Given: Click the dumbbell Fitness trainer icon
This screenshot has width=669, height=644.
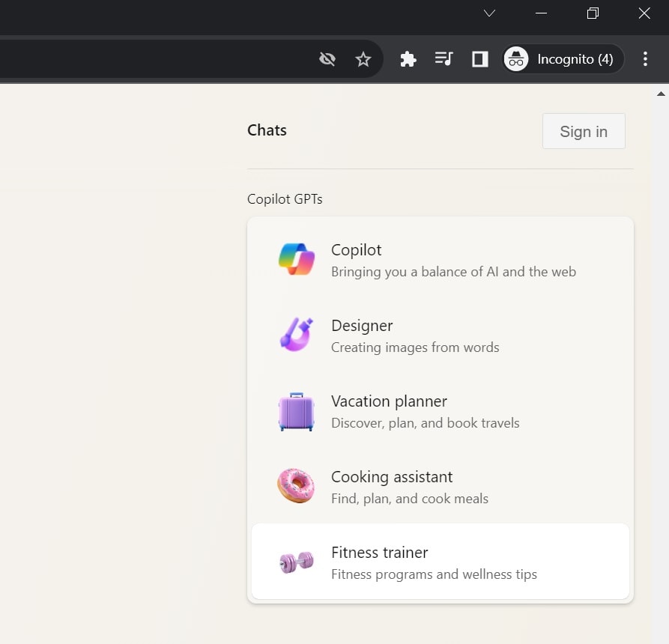Looking at the screenshot, I should pos(296,562).
